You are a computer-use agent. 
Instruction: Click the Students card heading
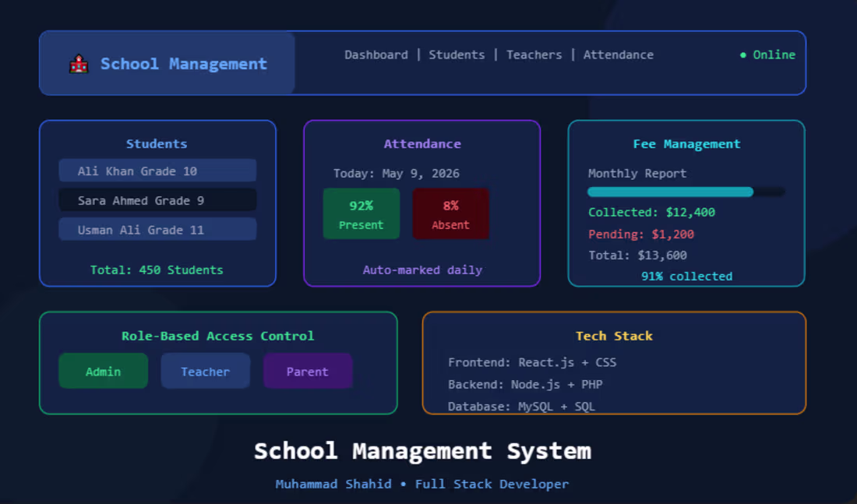(157, 144)
